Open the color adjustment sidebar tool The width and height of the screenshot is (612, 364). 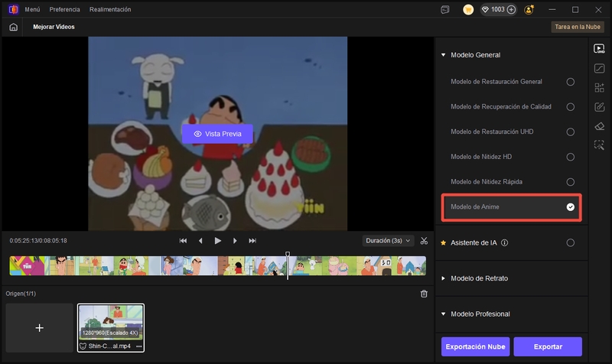(599, 68)
